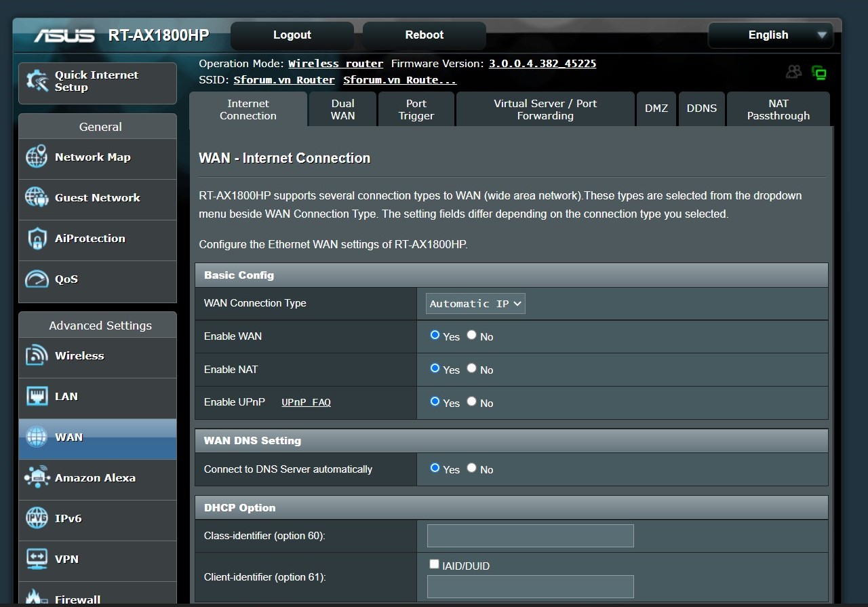868x607 pixels.
Task: Go to Guest Network page
Action: (x=98, y=199)
